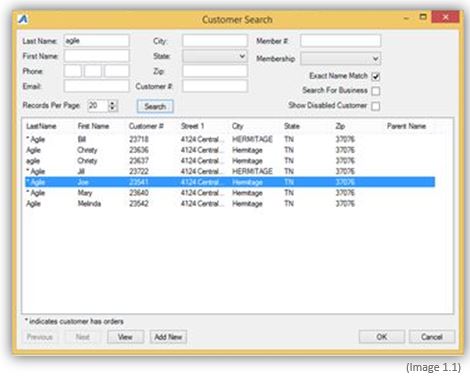
Task: Focus the Customer # input field
Action: click(215, 86)
